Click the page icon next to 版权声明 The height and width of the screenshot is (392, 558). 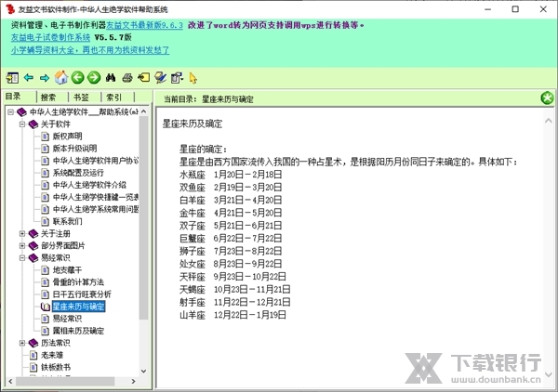[x=46, y=137]
